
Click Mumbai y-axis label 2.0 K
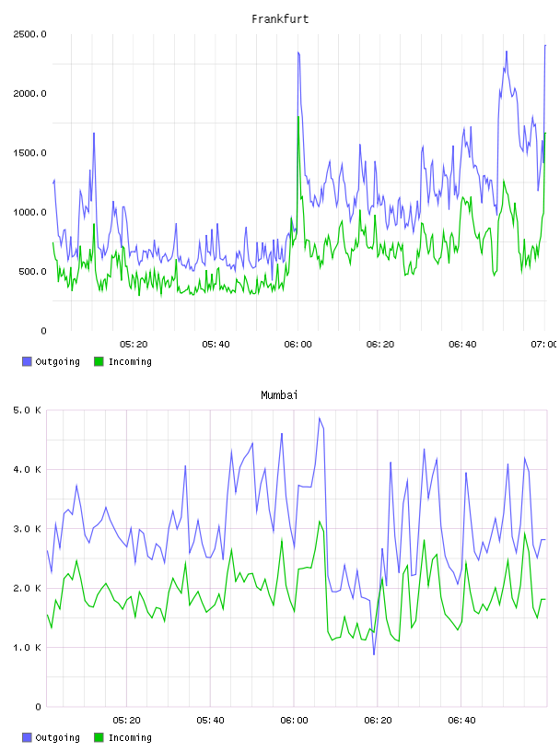[x=28, y=589]
